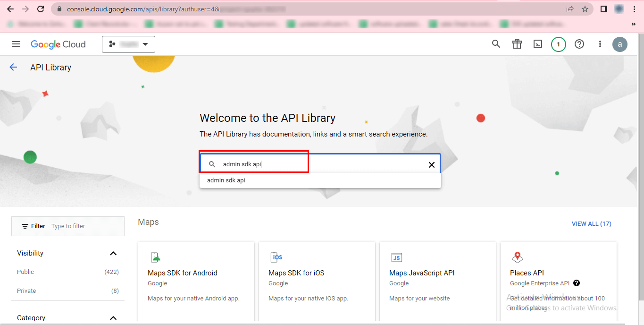
Task: Go back using the API Library arrow
Action: (13, 67)
